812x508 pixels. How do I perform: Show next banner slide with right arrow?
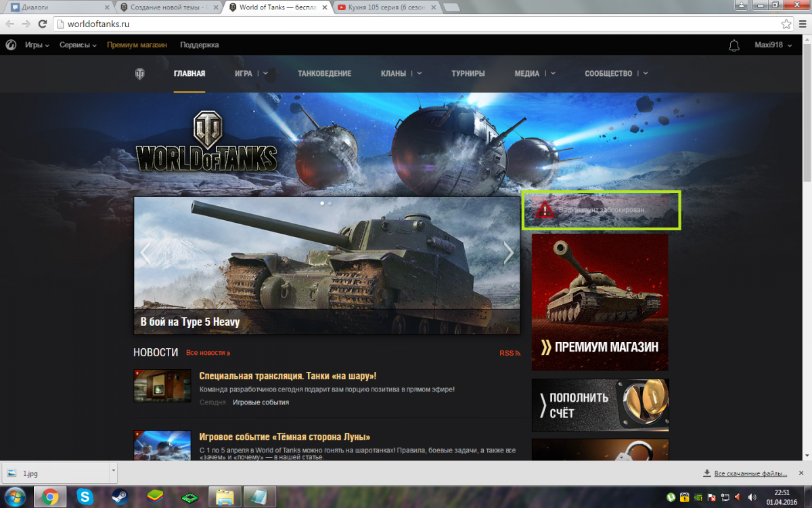click(x=509, y=253)
